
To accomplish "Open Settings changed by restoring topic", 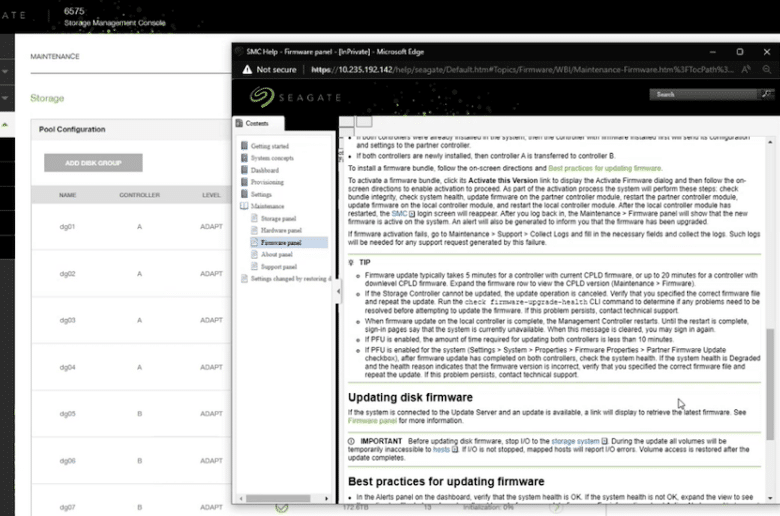I will click(291, 279).
